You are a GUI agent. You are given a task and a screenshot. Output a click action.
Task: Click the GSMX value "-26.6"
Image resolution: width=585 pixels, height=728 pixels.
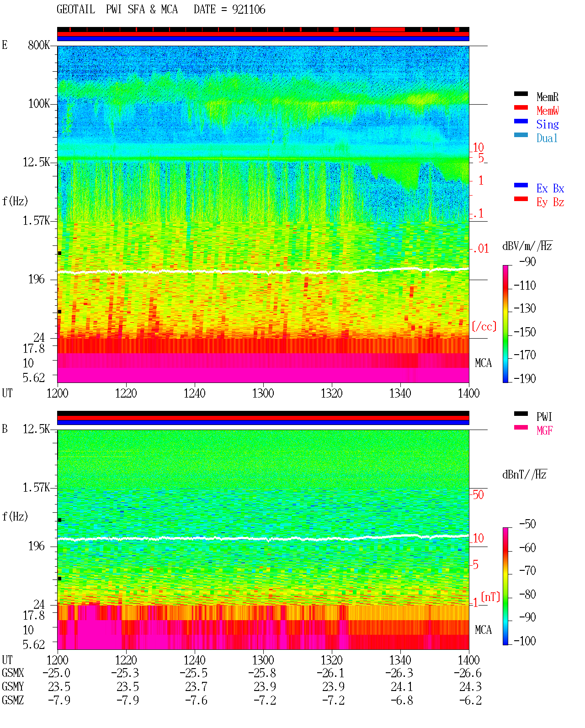468,673
